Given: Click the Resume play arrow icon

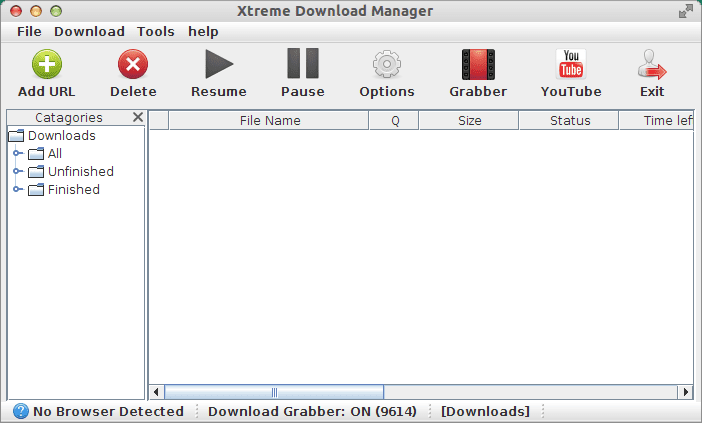Looking at the screenshot, I should coord(218,64).
